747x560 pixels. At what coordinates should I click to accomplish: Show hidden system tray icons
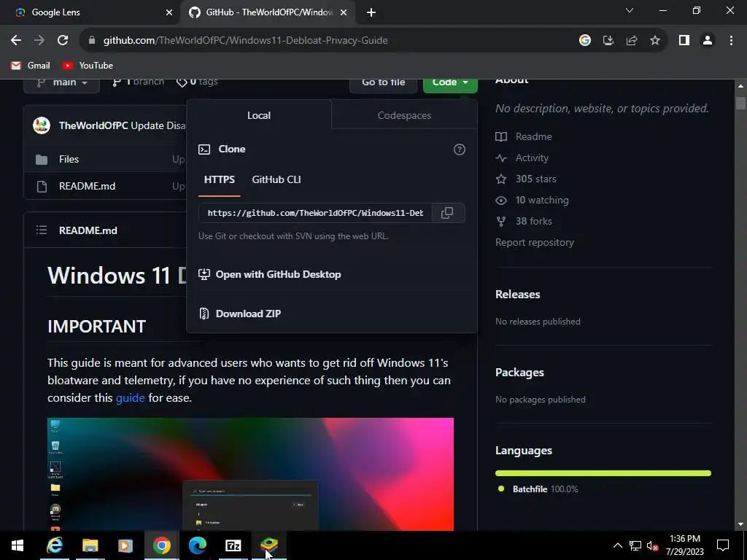(617, 545)
